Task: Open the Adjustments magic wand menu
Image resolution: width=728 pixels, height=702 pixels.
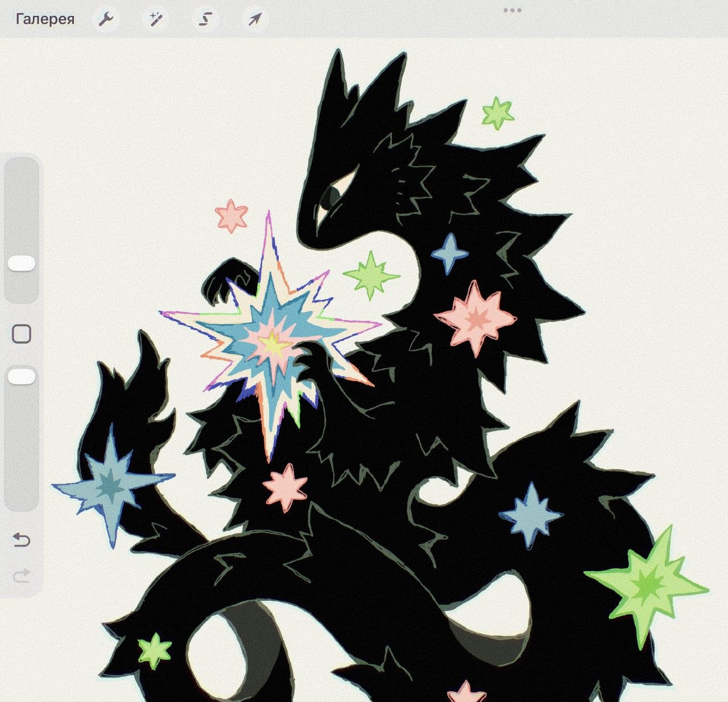Action: tap(155, 19)
